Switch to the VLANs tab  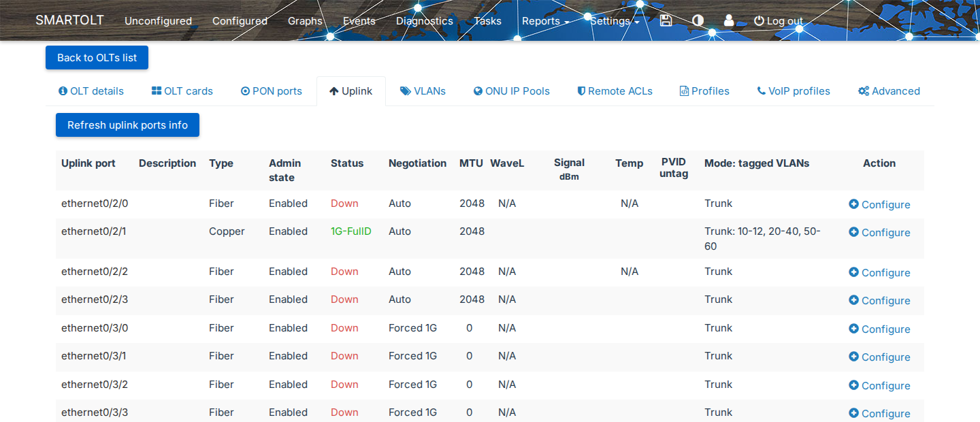pyautogui.click(x=423, y=91)
